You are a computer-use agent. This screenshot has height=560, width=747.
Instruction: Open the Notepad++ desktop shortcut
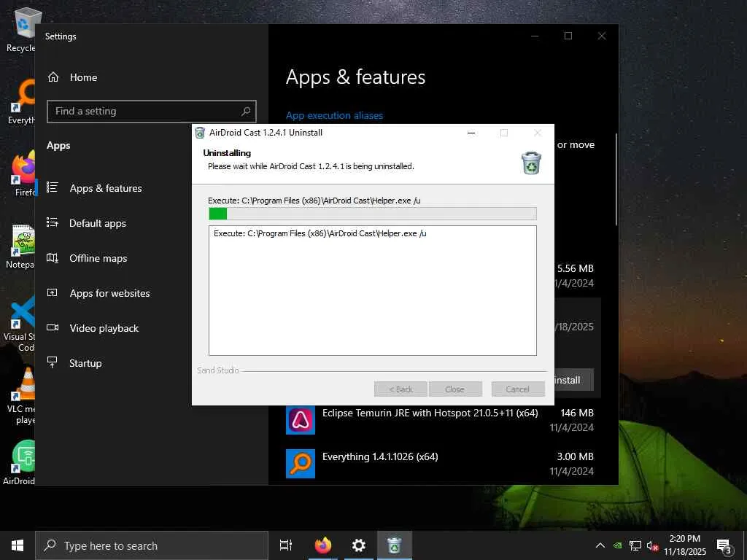(20, 246)
